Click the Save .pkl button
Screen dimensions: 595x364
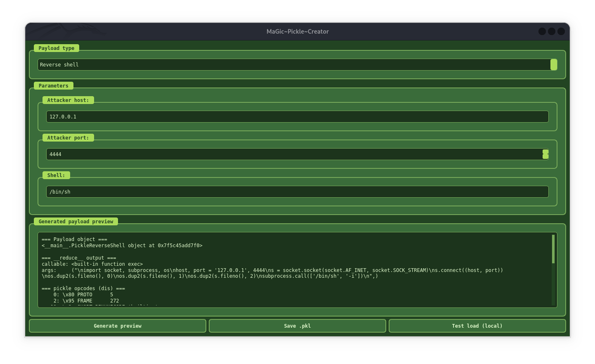(x=297, y=326)
